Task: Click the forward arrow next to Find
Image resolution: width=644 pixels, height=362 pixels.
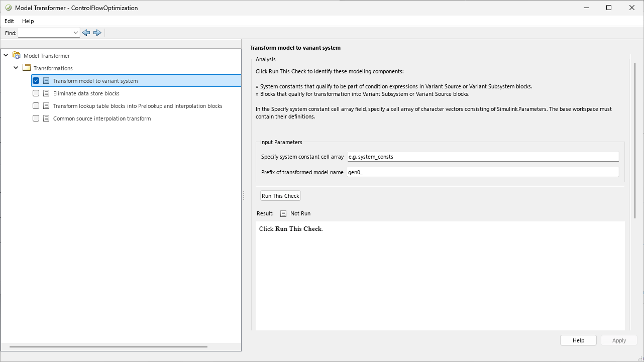Action: [x=97, y=33]
